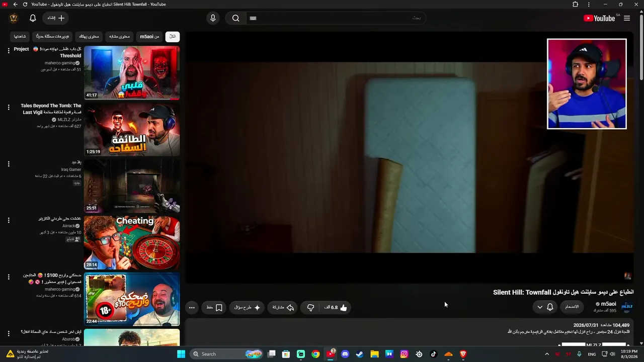
Task: Open the Windows Start menu
Action: point(181,354)
